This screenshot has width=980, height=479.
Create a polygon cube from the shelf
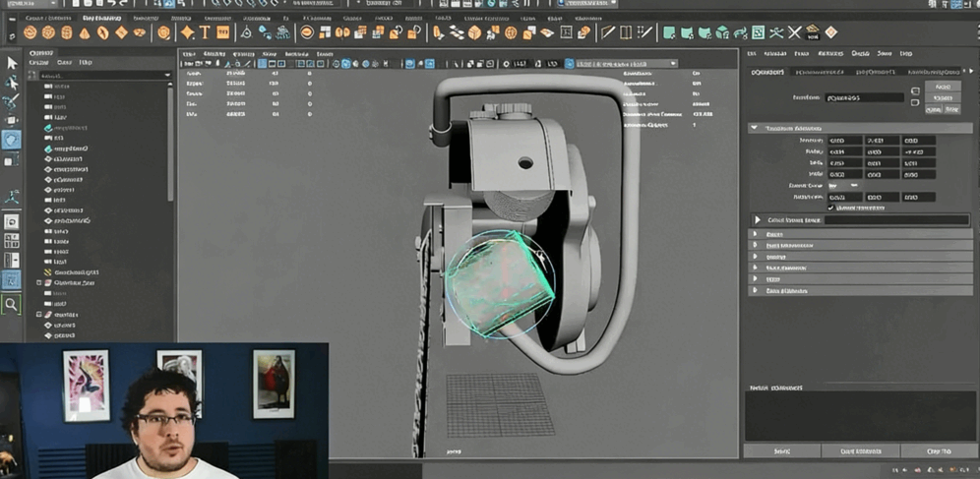(x=48, y=32)
